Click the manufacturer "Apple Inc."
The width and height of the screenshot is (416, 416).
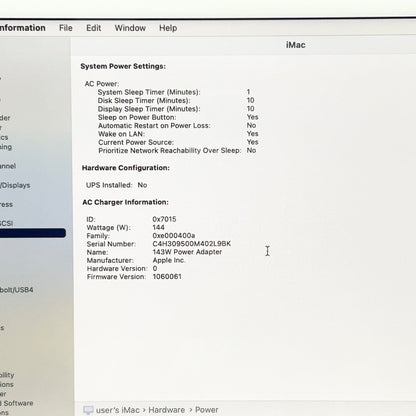pyautogui.click(x=169, y=260)
